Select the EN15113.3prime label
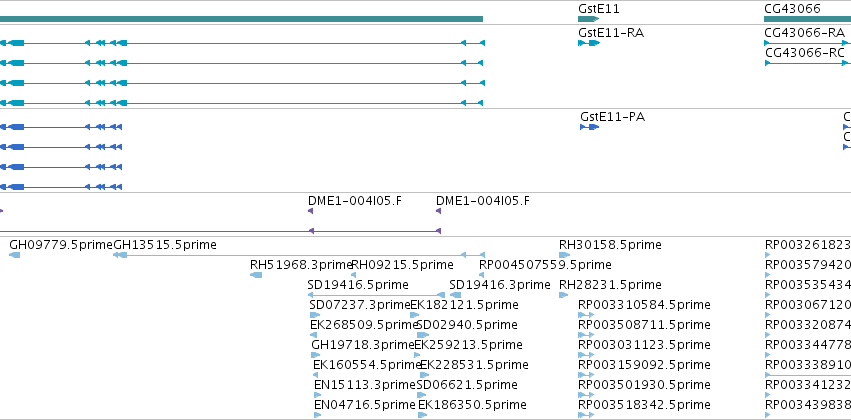The width and height of the screenshot is (851, 420). click(365, 385)
